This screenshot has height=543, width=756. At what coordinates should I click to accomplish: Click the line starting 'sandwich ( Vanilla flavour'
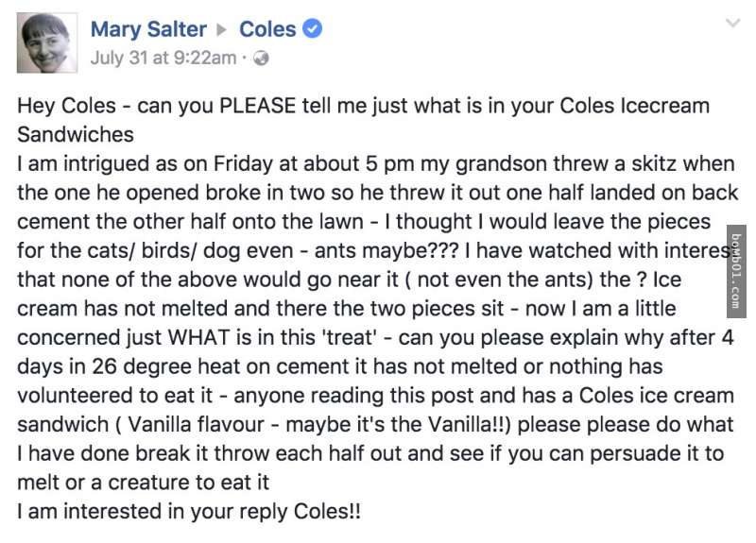point(375,424)
